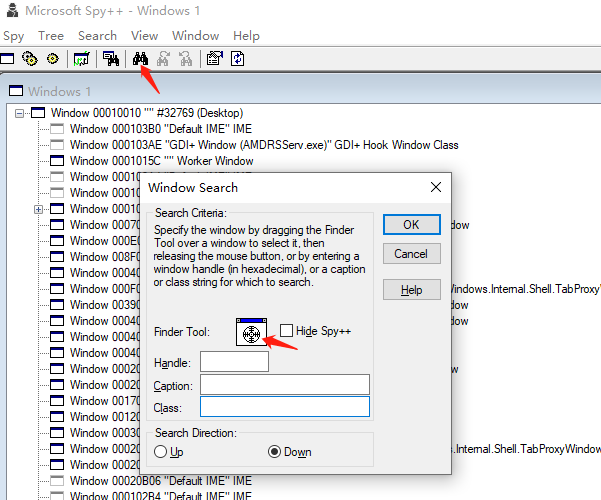The height and width of the screenshot is (500, 601).
Task: Select the Window 000103B0 "Default IME" row
Action: coord(161,129)
